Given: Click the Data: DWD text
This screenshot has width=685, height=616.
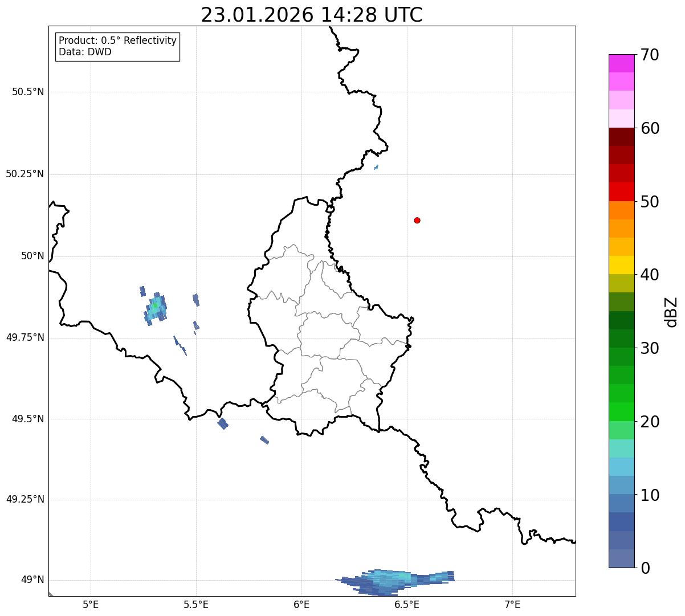Looking at the screenshot, I should [85, 52].
